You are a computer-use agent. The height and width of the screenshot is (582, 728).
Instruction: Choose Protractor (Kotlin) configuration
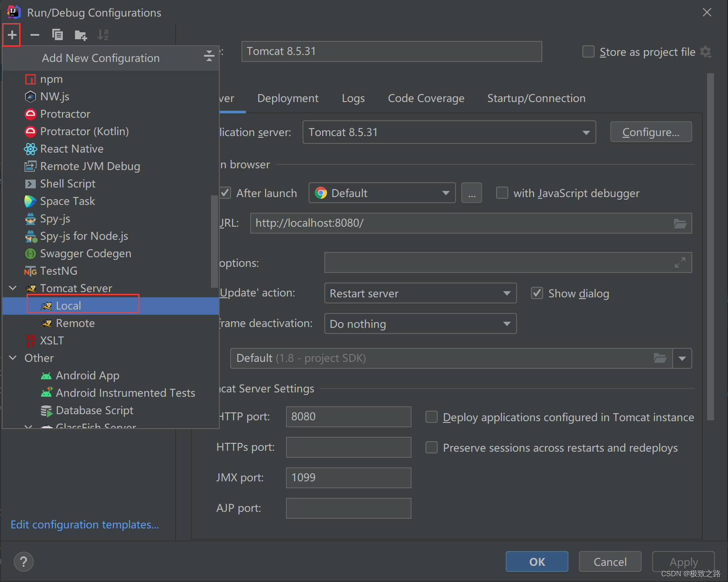[111, 132]
